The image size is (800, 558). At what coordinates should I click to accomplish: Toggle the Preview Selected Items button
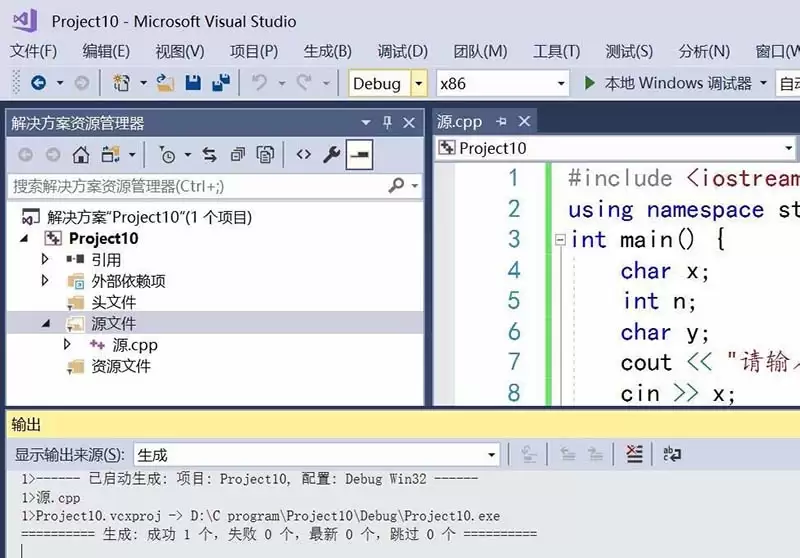[x=360, y=155]
